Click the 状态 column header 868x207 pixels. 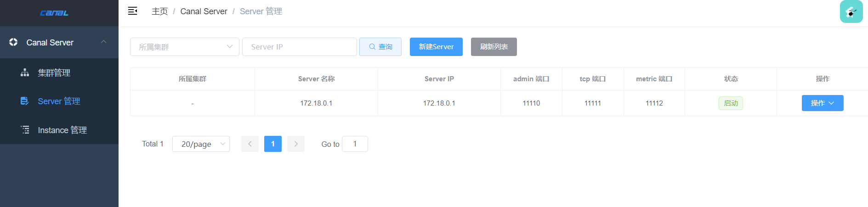pyautogui.click(x=731, y=79)
